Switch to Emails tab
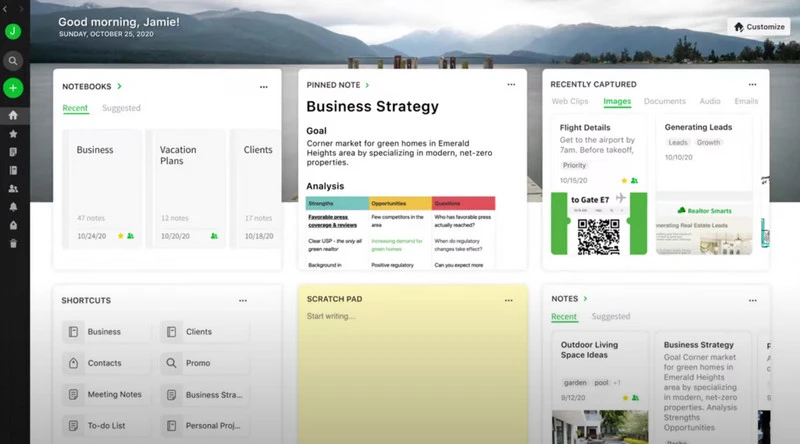This screenshot has width=800, height=444. (x=746, y=101)
